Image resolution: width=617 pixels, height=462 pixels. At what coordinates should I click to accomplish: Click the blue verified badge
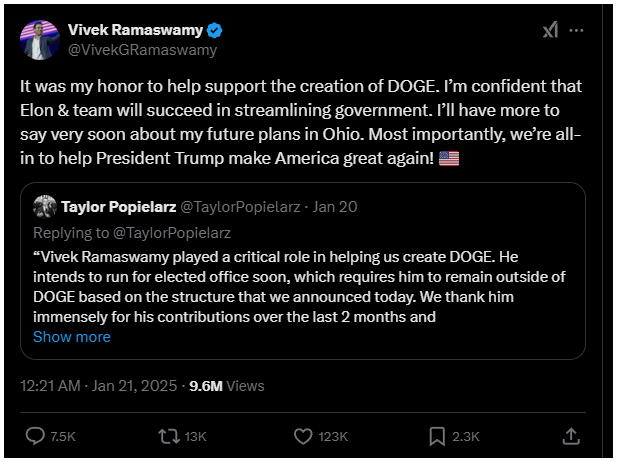pos(214,30)
